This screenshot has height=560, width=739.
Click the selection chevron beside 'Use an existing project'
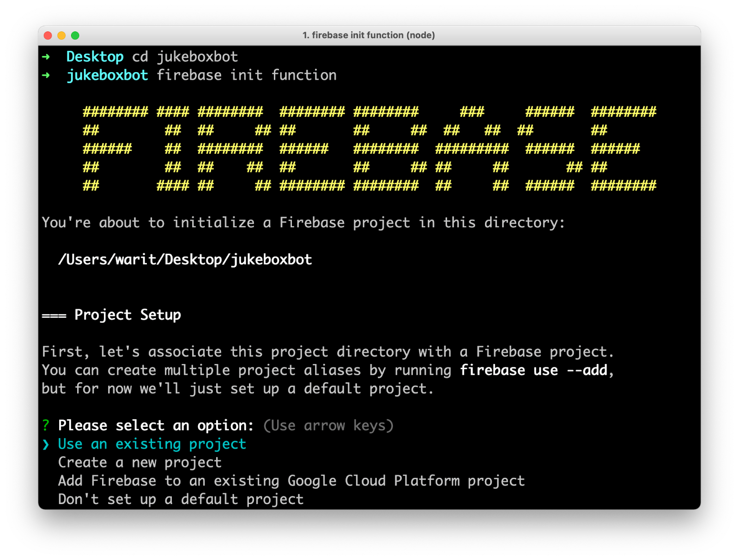coord(46,444)
